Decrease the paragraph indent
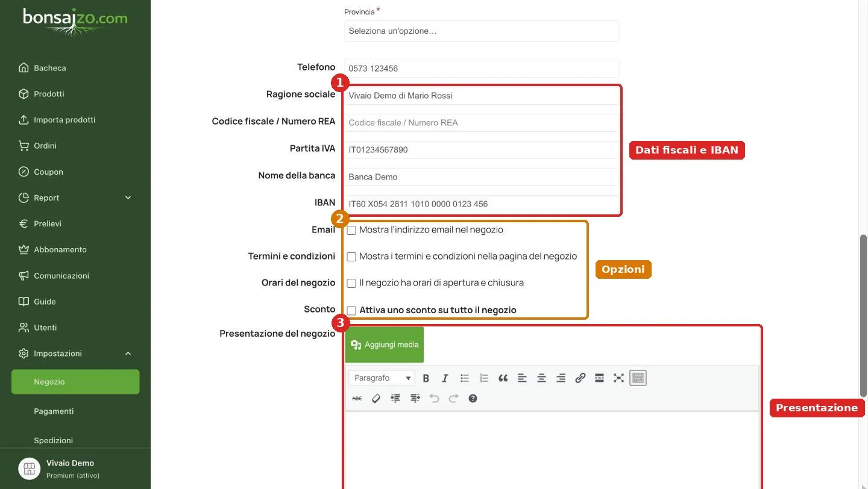 point(395,399)
